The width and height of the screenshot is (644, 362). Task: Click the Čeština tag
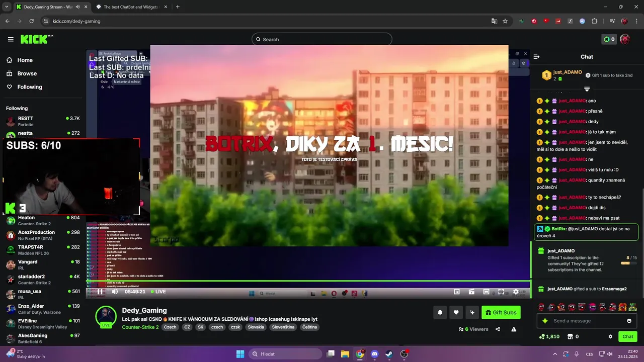point(310,327)
